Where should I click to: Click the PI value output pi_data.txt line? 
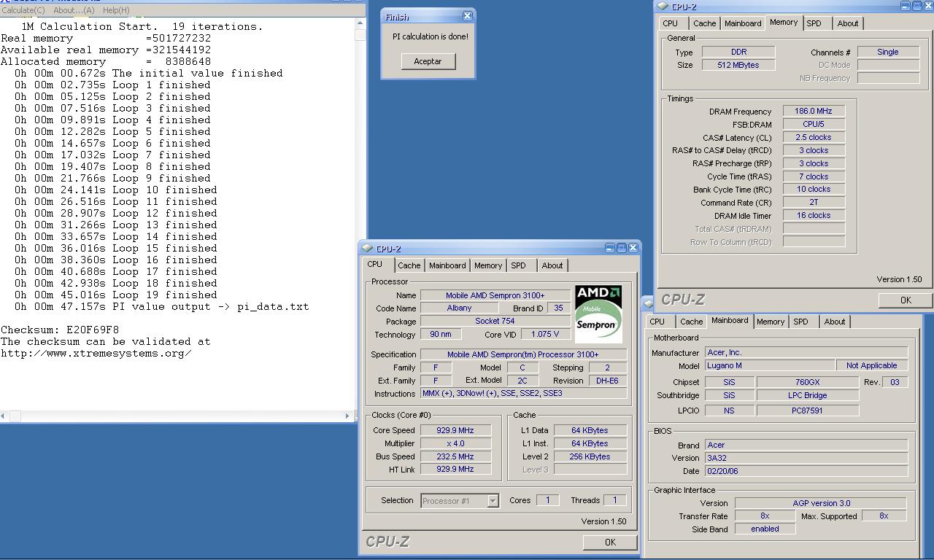pyautogui.click(x=161, y=306)
